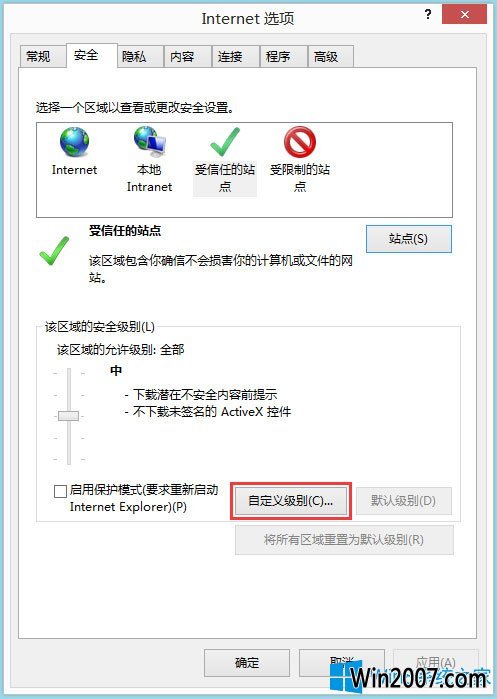Screen dimensions: 497x699
Task: Click the security level slider thumb
Action: coord(69,416)
